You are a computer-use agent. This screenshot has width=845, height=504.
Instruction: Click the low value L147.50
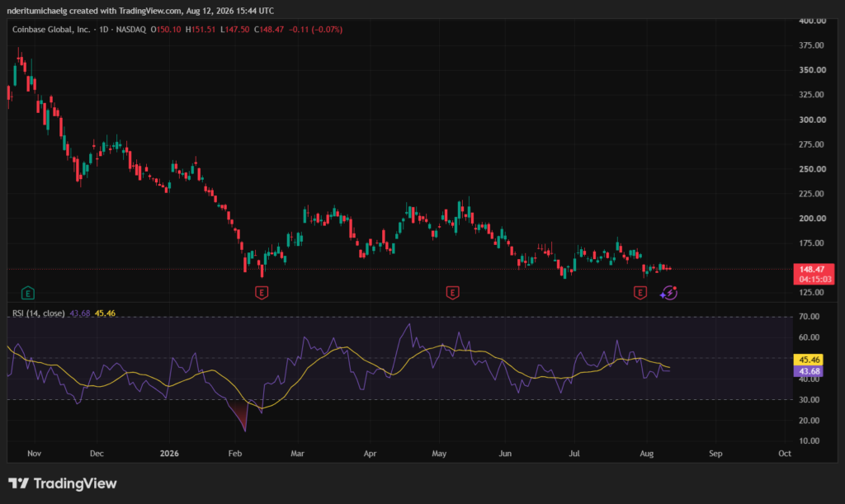235,30
